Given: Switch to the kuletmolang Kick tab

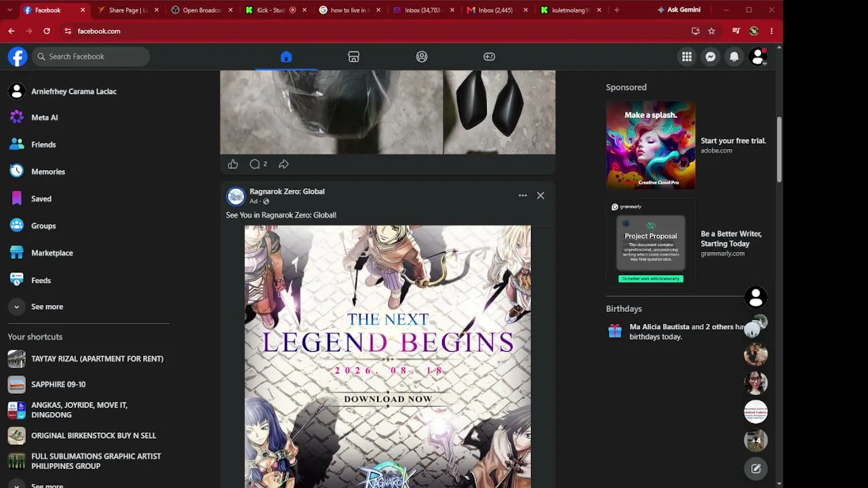Looking at the screenshot, I should [x=571, y=10].
